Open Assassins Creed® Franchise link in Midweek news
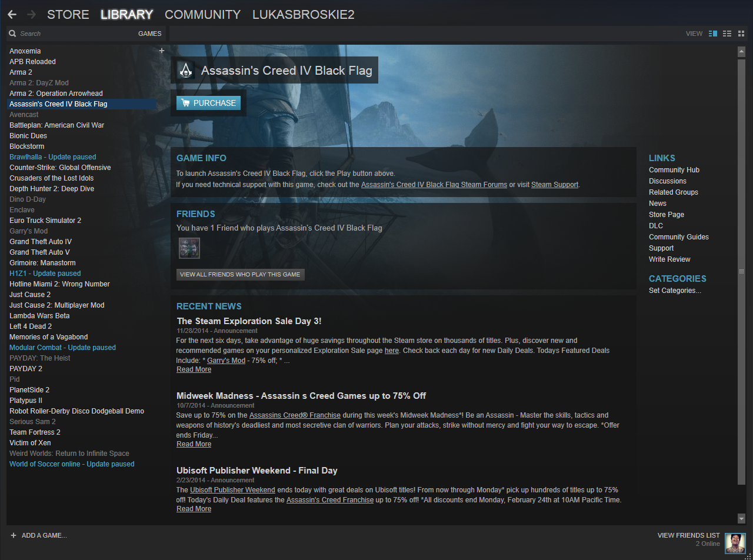Viewport: 753px width, 560px height. [x=295, y=415]
